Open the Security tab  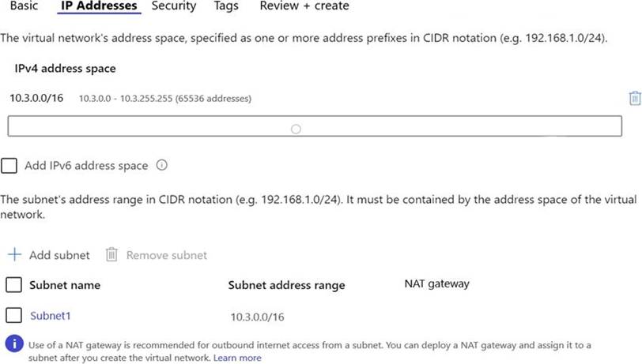click(x=174, y=6)
